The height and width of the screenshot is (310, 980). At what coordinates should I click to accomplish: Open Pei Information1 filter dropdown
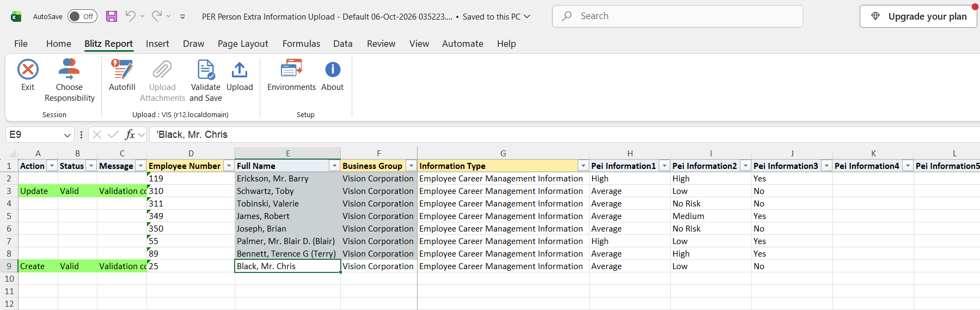tap(665, 166)
